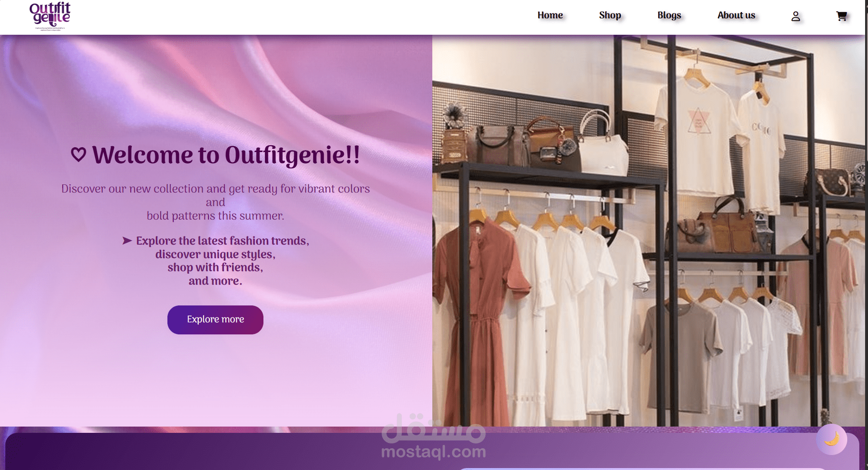
Task: Click the Explore more button
Action: [215, 319]
